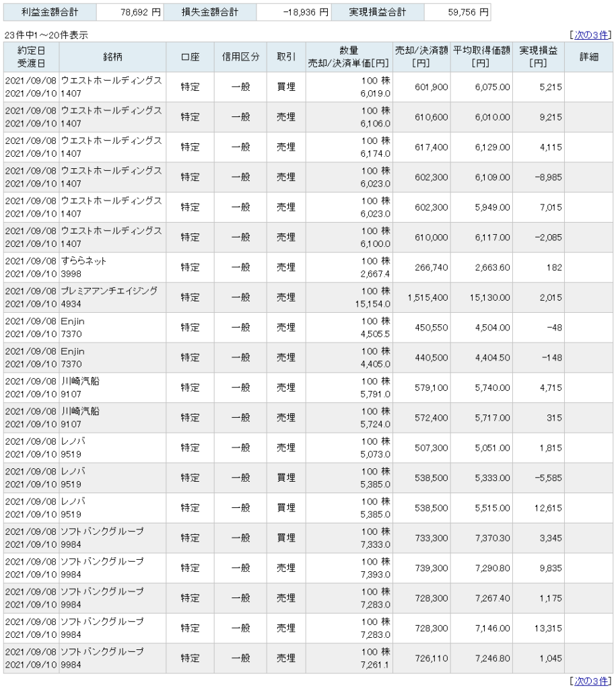Click the 15,130.00 average acquisition price
616x689 pixels.
(490, 297)
